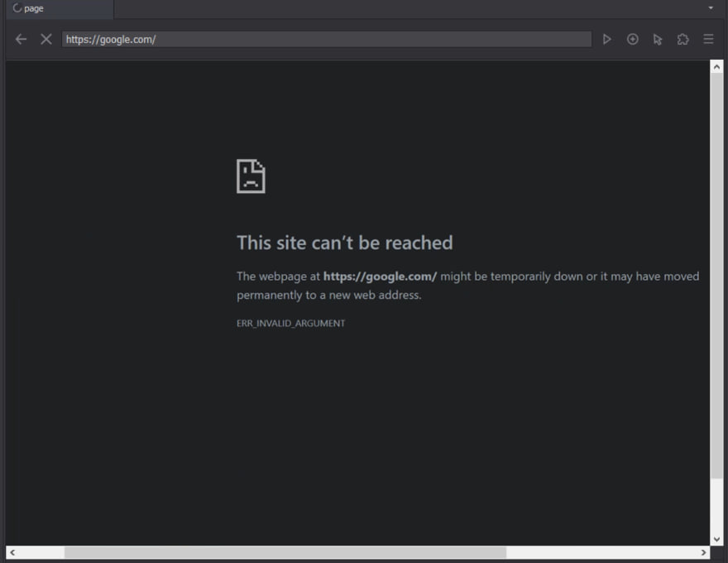Click the circled plus icon
The width and height of the screenshot is (728, 563).
pyautogui.click(x=632, y=40)
